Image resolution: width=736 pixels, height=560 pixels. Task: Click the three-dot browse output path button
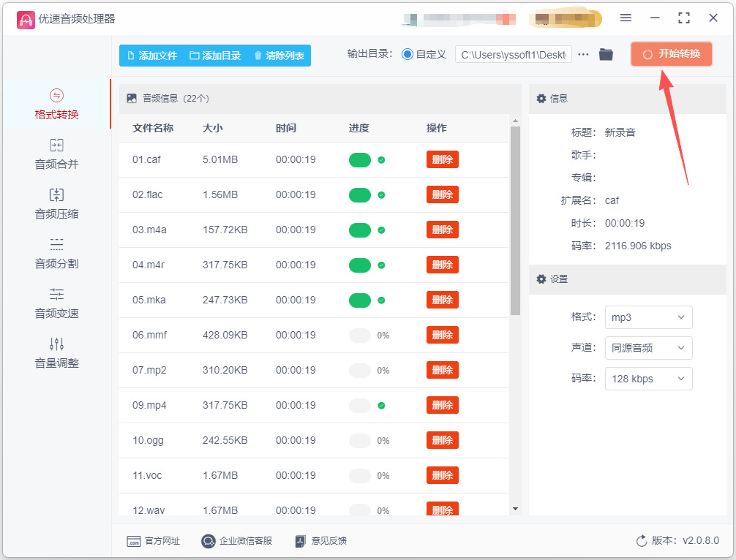(583, 54)
